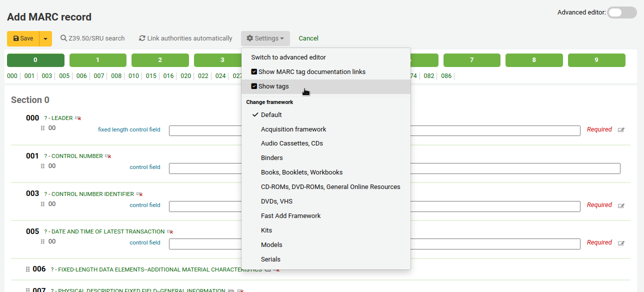Open the tag editor icon next to Required on 000
This screenshot has width=644, height=292.
point(620,129)
